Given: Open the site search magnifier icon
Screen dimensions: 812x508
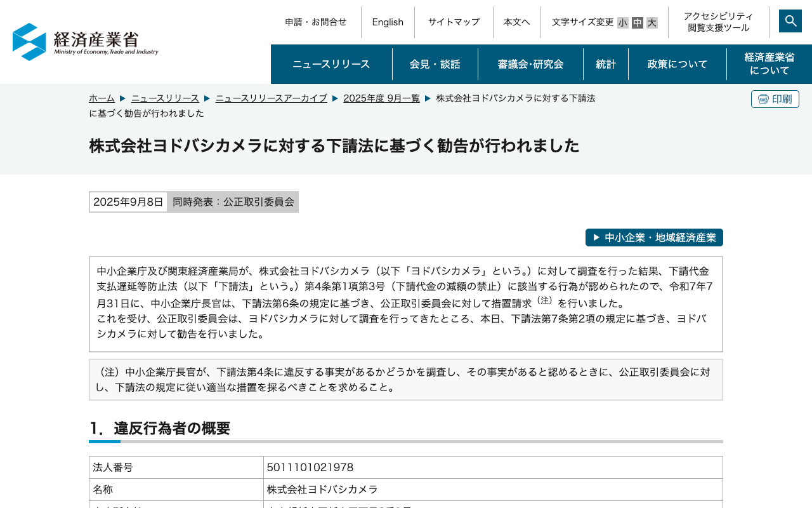Looking at the screenshot, I should pos(790,21).
